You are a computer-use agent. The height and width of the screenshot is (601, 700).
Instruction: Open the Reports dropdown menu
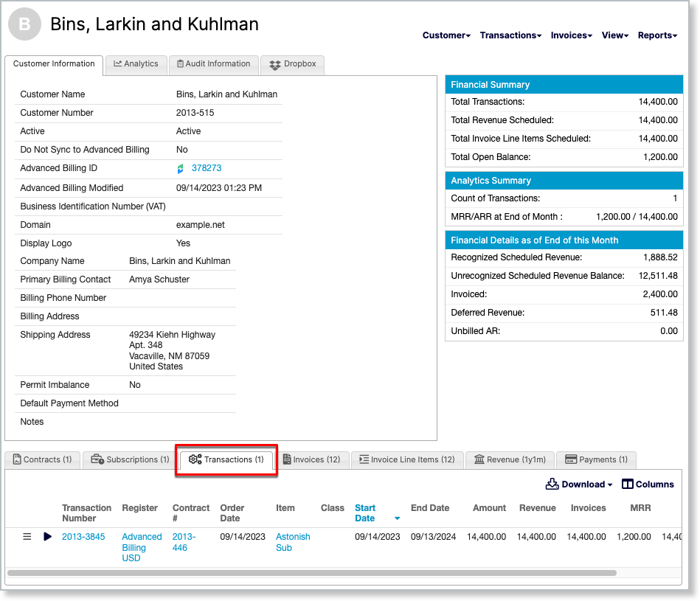point(657,35)
